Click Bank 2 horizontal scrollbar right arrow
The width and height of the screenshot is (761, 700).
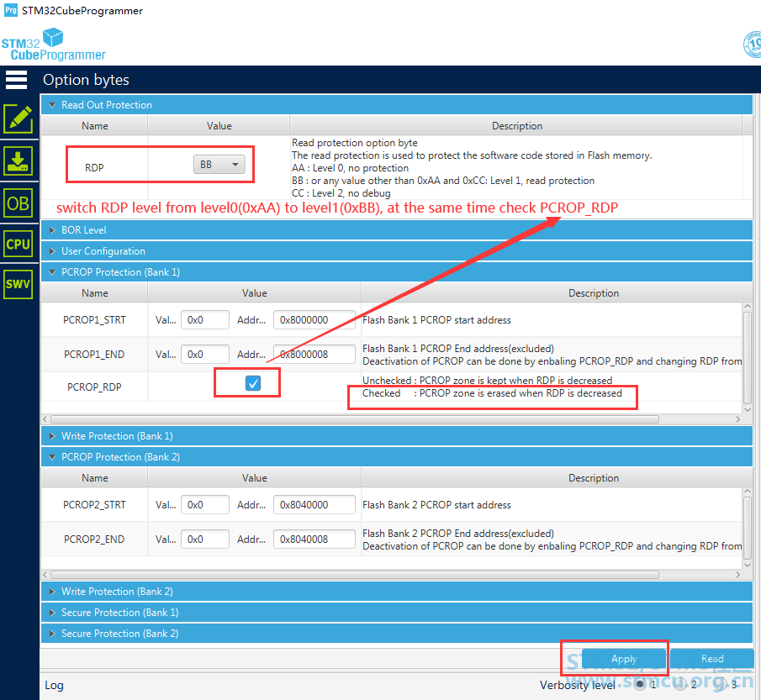click(738, 575)
